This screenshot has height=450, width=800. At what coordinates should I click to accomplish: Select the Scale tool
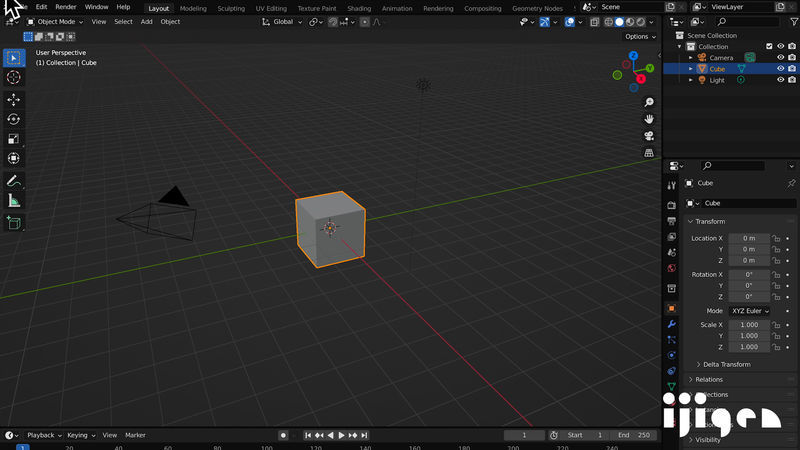14,139
